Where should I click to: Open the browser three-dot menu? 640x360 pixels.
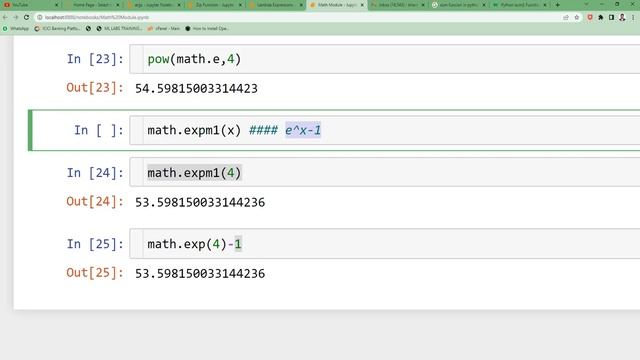click(633, 18)
